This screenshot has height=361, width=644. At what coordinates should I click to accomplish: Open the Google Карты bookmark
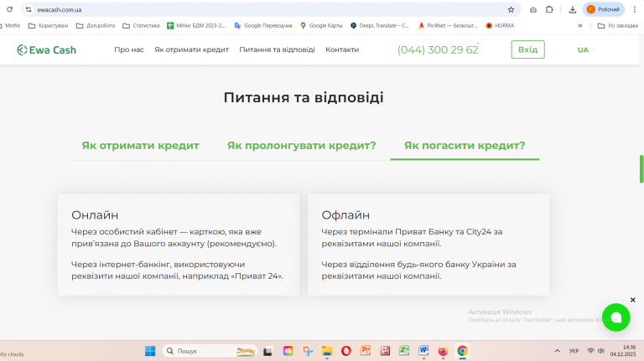tap(321, 25)
